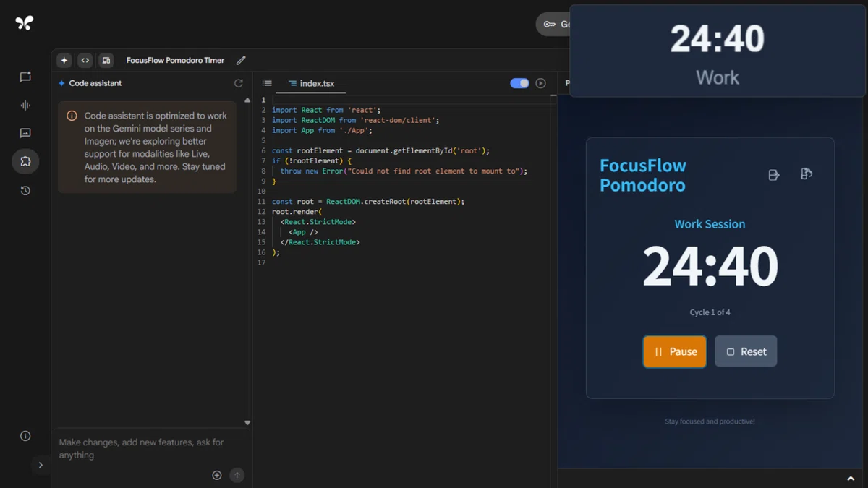Click the Reset button in the Pomodoro app
This screenshot has height=488, width=868.
(746, 351)
